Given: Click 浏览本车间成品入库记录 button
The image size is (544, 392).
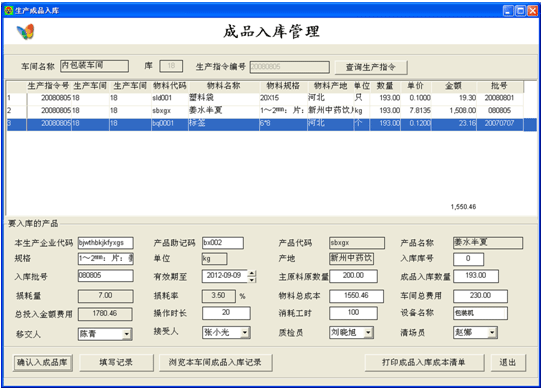Looking at the screenshot, I should coord(215,363).
